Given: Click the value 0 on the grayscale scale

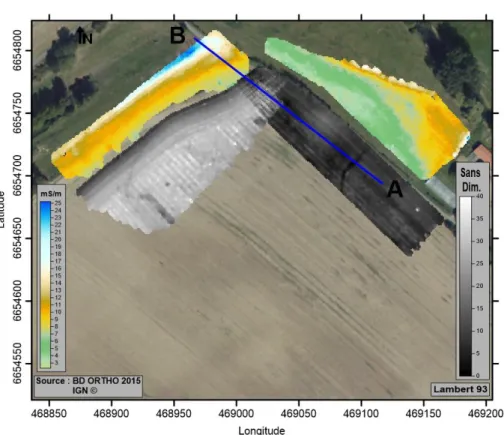Looking at the screenshot, I should click(478, 376).
